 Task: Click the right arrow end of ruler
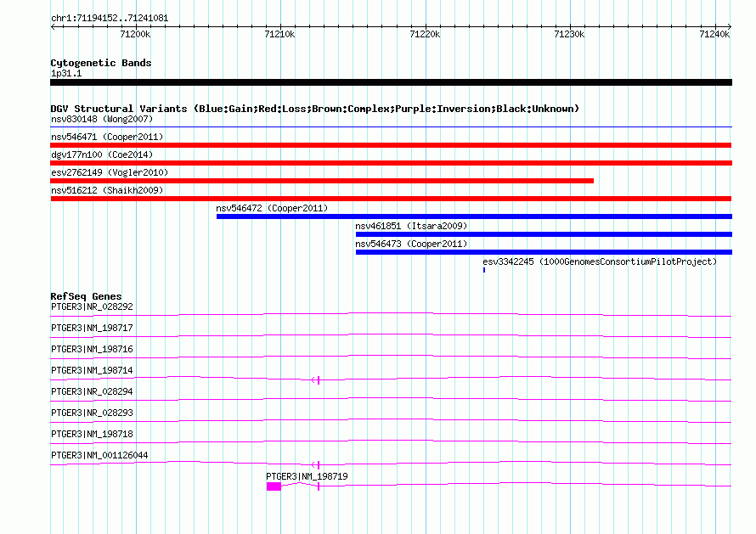730,26
